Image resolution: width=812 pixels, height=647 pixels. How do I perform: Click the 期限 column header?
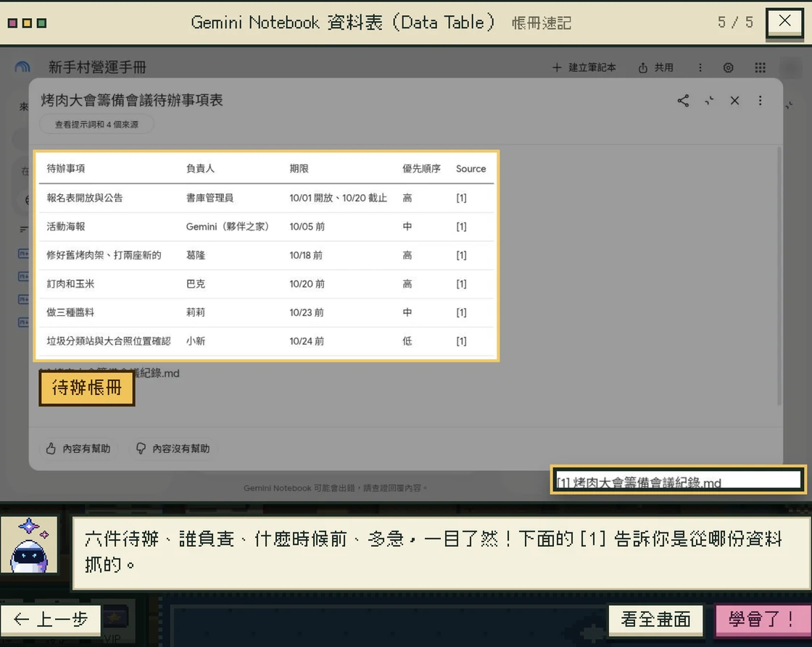coord(299,168)
